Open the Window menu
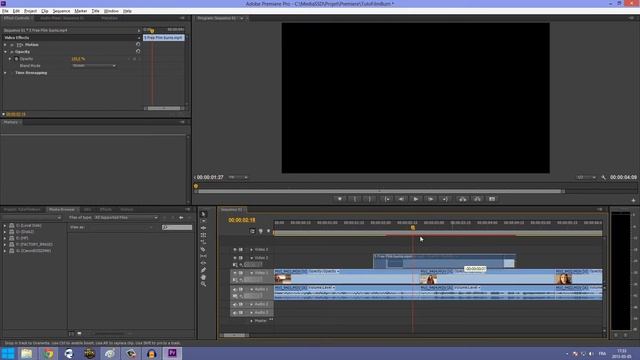This screenshot has height=360, width=640. pyautogui.click(x=111, y=11)
